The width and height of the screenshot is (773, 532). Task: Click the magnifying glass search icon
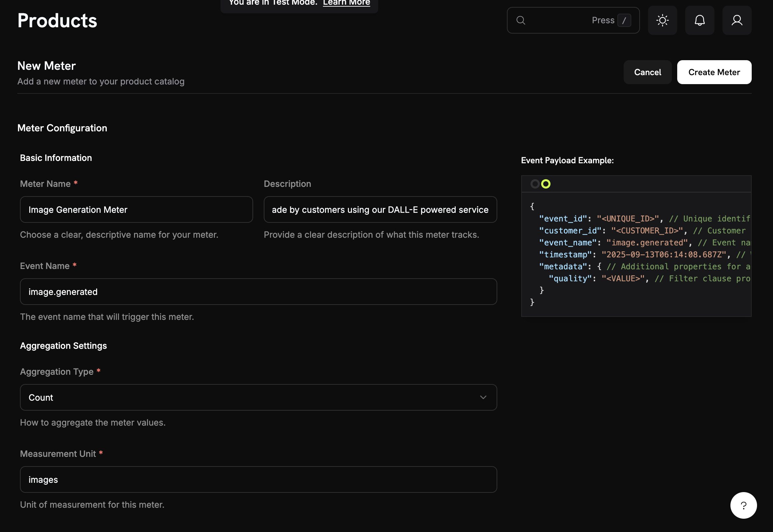click(521, 20)
